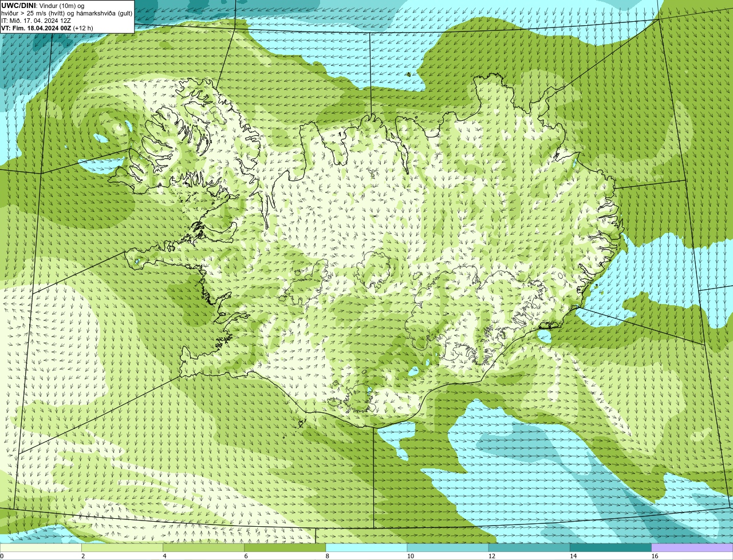The height and width of the screenshot is (560, 733).
Task: Click the 12–14 m/s teal legend swatch
Action: [x=529, y=548]
